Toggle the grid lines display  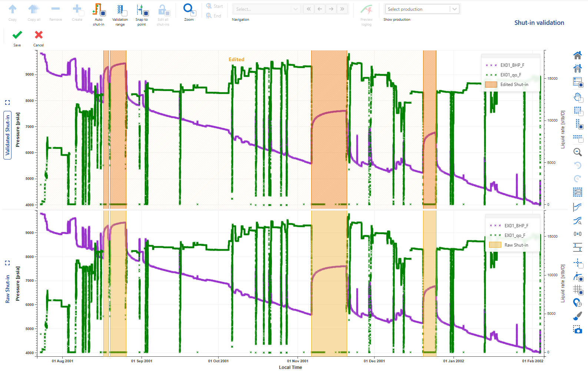pyautogui.click(x=577, y=289)
